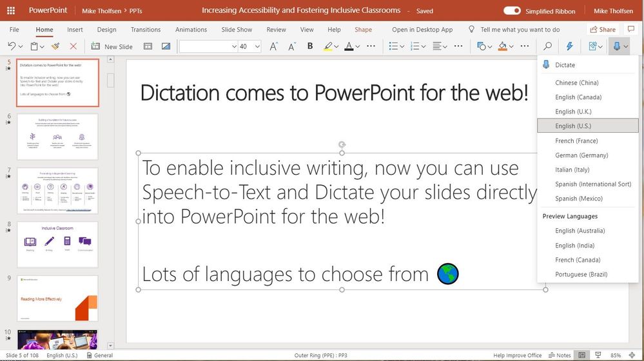Open the slide Layout icon
644x361 pixels.
pos(148,46)
